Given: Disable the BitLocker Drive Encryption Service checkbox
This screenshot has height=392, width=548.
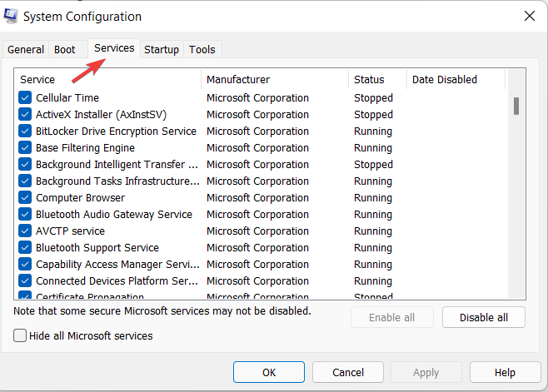Looking at the screenshot, I should (x=25, y=131).
